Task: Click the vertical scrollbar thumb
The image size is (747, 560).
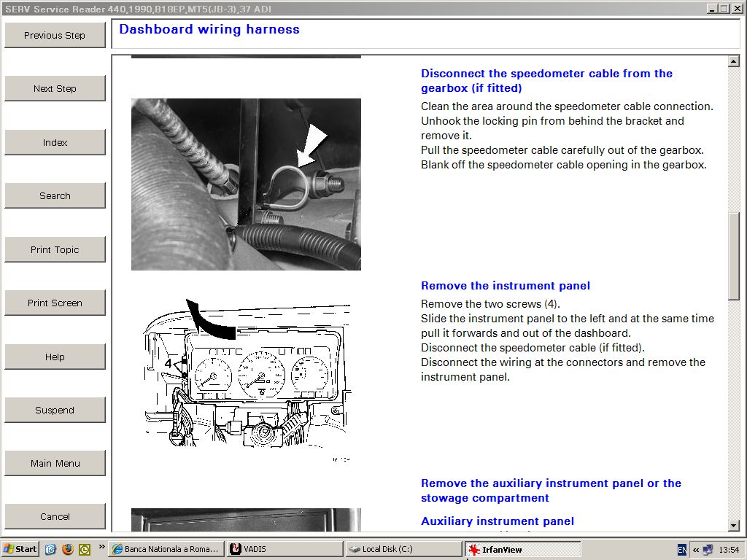Action: [734, 256]
